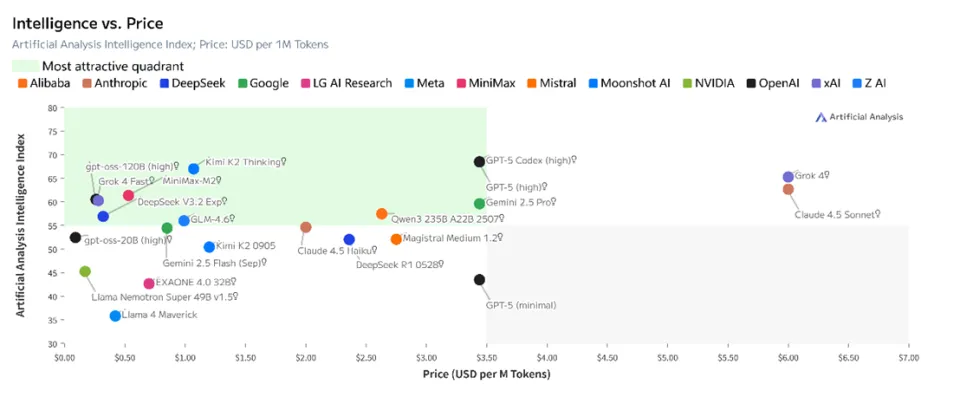The image size is (960, 417).
Task: Click the Most attractive quadrant legend swatch
Action: click(24, 65)
